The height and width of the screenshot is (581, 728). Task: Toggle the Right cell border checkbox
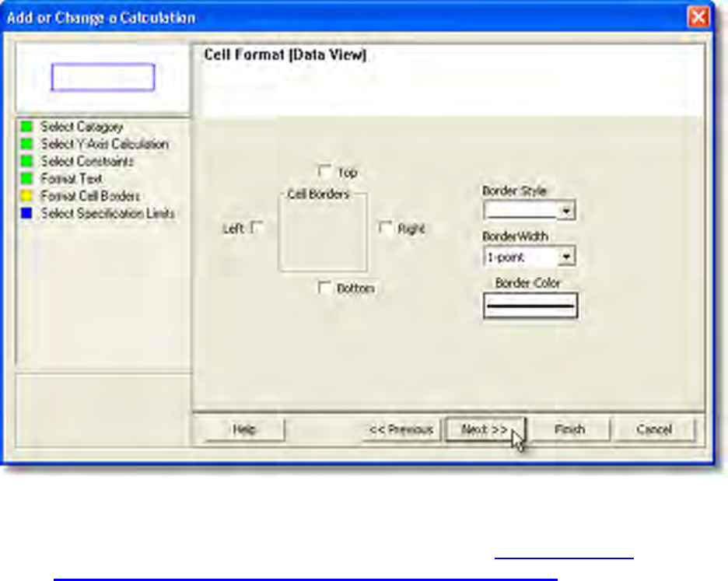coord(385,227)
